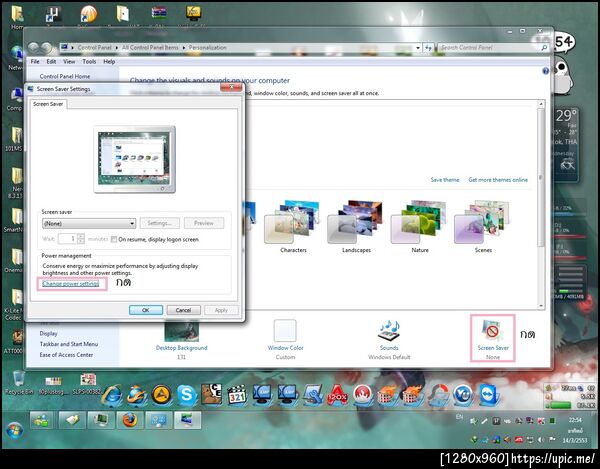Open Media Player Classic 321 icon
Viewport: 600px width, 469px height.
237,394
